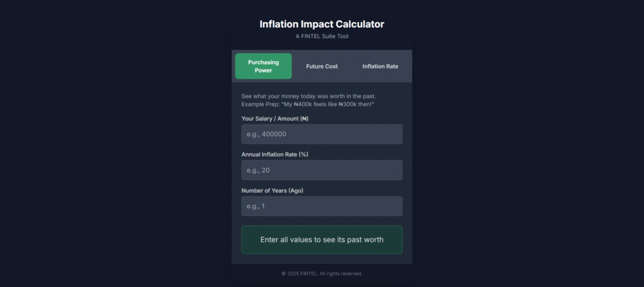Select the Purchasing Power tab

263,66
